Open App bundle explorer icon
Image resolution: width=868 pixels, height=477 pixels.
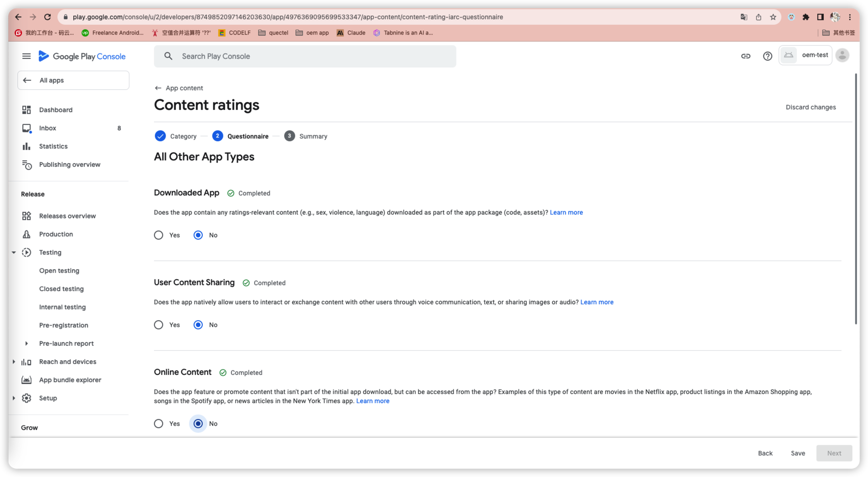coord(26,380)
